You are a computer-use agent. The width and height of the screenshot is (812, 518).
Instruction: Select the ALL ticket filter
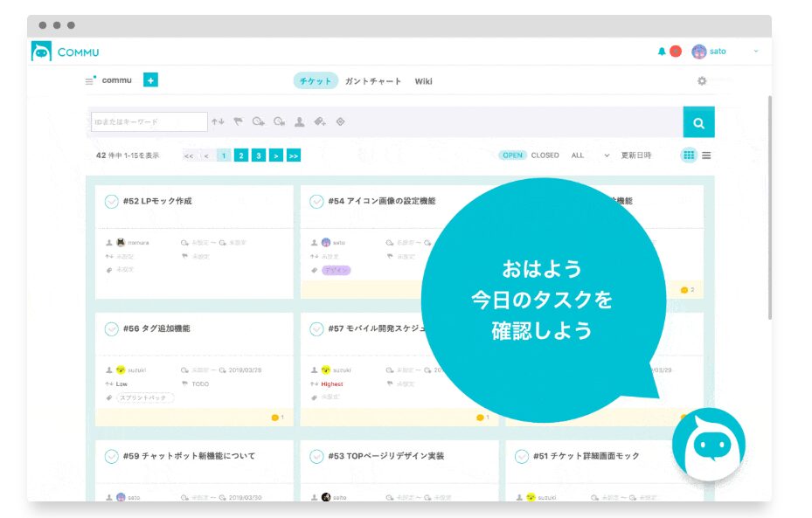click(578, 155)
